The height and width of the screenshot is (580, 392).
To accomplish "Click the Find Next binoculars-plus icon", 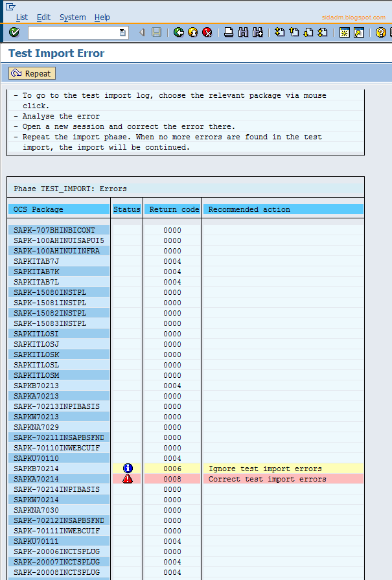I will point(258,32).
